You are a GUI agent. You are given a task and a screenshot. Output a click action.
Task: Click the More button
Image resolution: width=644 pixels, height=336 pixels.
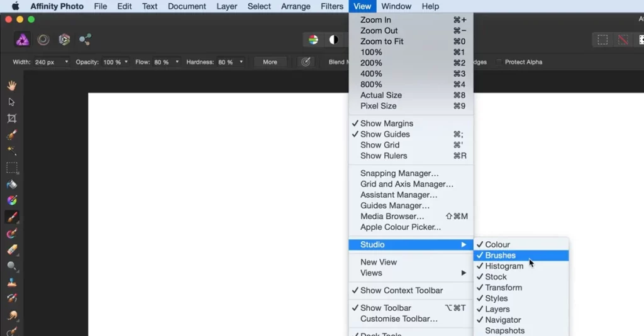click(270, 62)
